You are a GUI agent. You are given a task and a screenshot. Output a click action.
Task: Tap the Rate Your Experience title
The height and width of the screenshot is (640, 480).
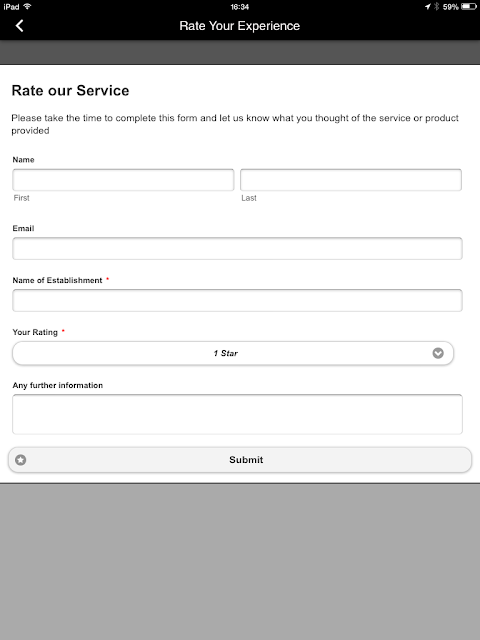click(x=240, y=26)
